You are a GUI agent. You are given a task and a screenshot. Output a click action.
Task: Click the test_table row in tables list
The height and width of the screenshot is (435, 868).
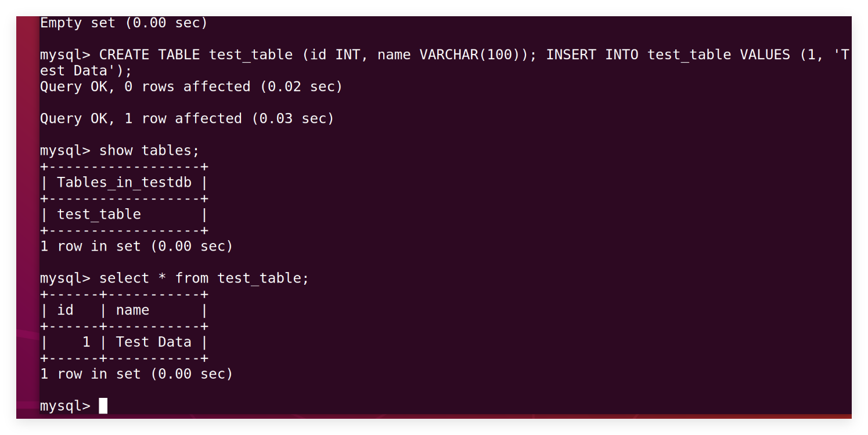pos(99,214)
